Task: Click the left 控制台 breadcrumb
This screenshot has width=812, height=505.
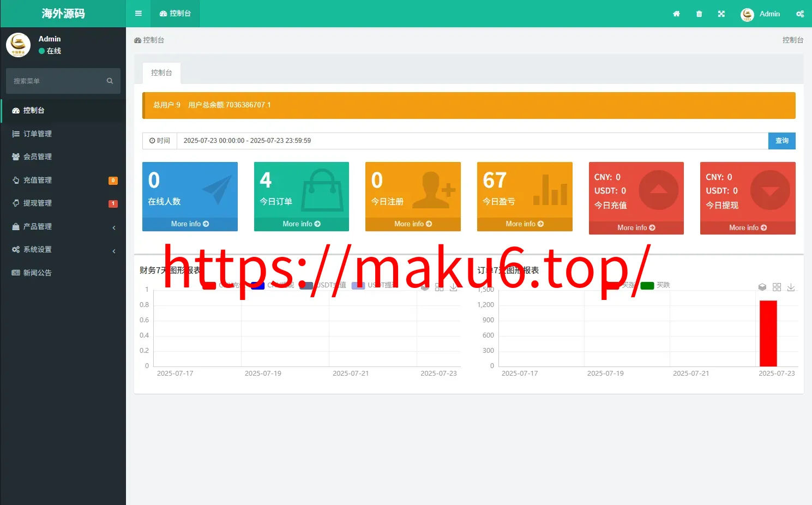Action: [x=149, y=40]
